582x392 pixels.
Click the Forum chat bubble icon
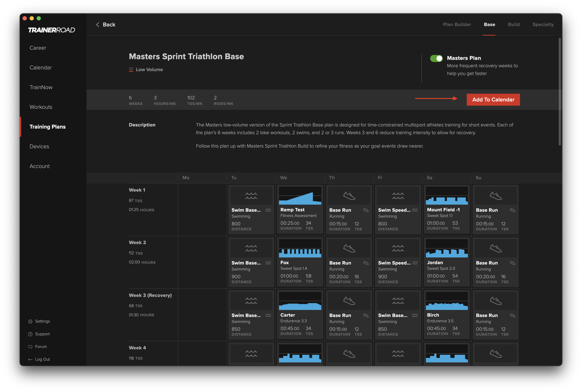point(30,347)
